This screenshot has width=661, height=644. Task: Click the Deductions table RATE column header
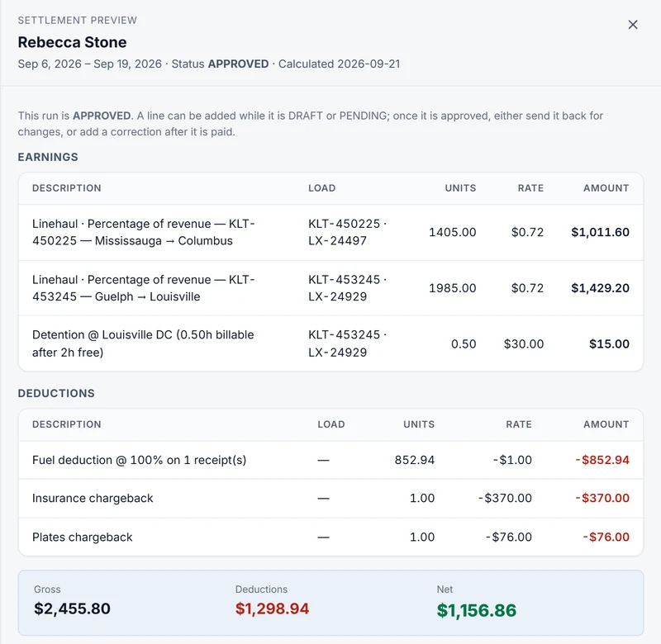[x=519, y=424]
